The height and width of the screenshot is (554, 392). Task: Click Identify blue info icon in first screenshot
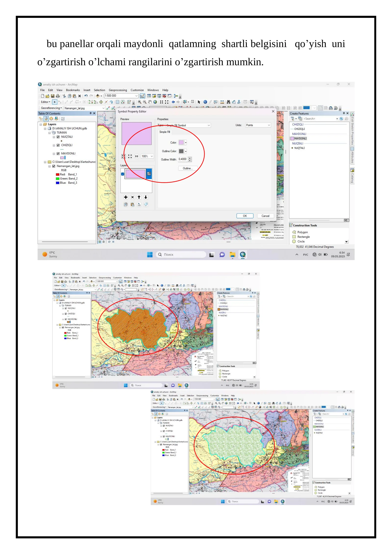(x=205, y=102)
